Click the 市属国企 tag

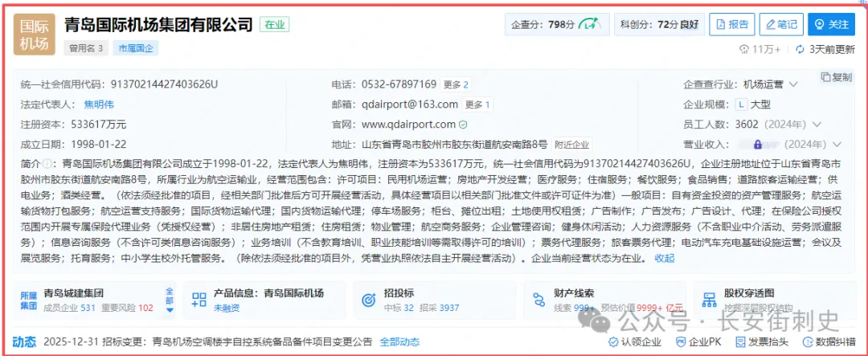pos(136,48)
